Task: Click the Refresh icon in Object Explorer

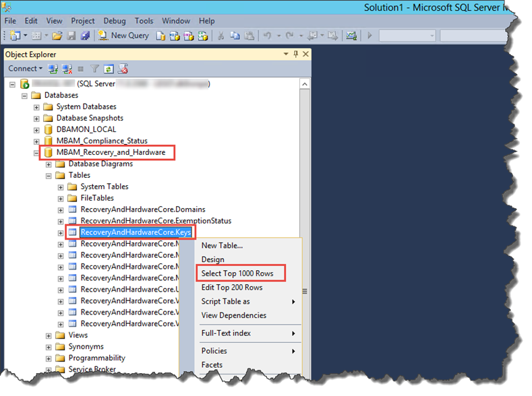Action: (x=109, y=69)
